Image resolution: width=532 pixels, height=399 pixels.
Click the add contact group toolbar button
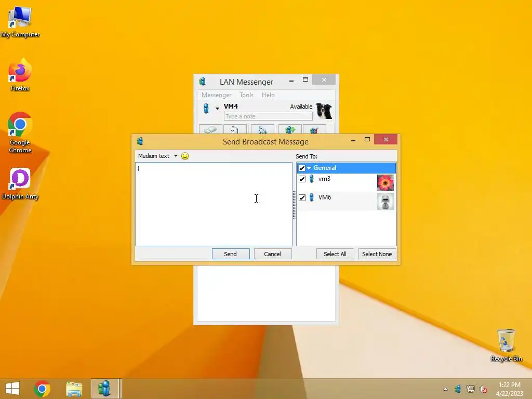click(x=290, y=129)
